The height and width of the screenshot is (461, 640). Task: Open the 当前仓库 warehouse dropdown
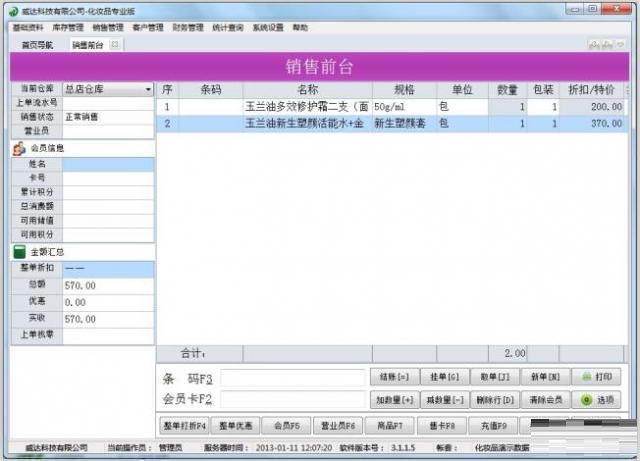tap(148, 89)
